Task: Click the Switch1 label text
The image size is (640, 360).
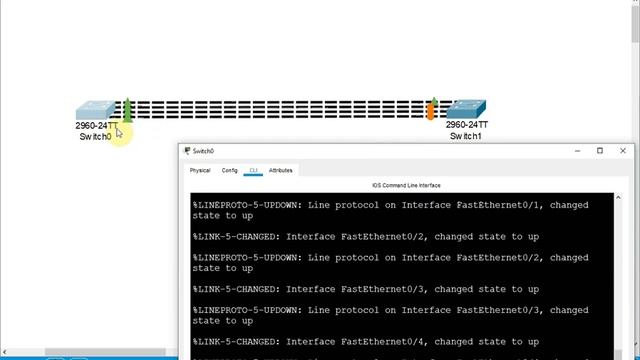Action: [466, 136]
